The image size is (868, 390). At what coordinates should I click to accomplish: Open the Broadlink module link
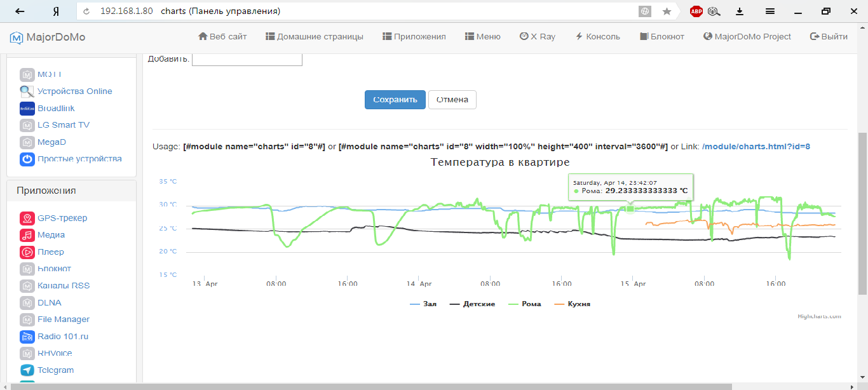56,109
